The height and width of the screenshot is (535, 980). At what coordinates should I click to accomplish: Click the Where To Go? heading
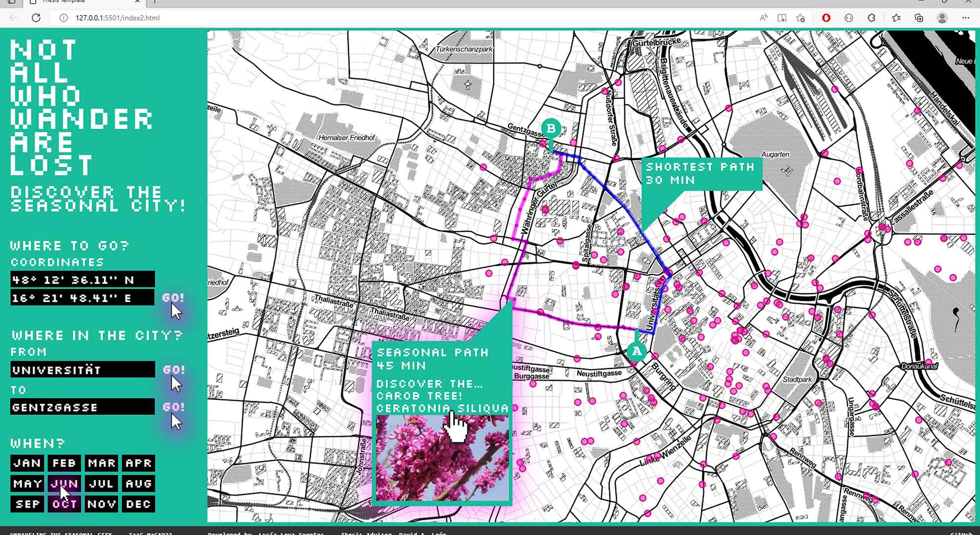click(x=70, y=246)
